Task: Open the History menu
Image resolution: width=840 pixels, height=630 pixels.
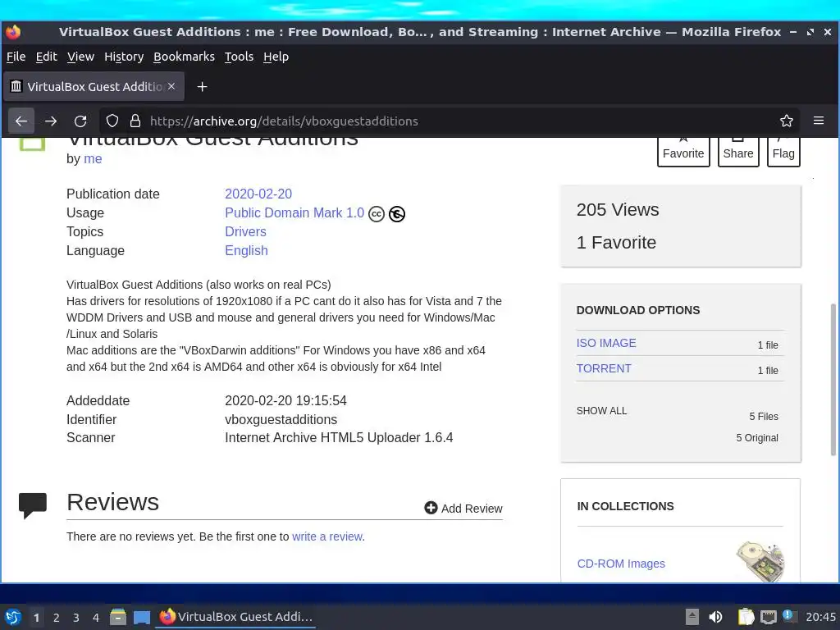Action: pos(124,57)
